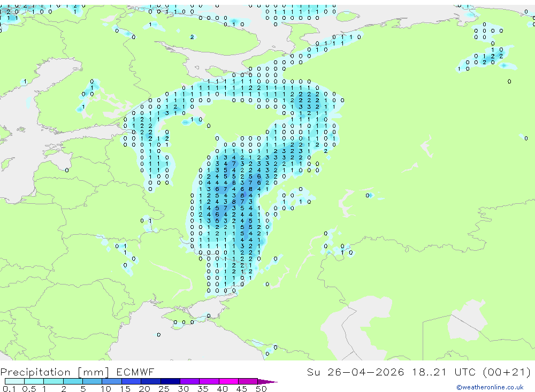Select the 45–50 mm legend swatch
Image resolution: width=535 pixels, height=392 pixels.
(248, 381)
